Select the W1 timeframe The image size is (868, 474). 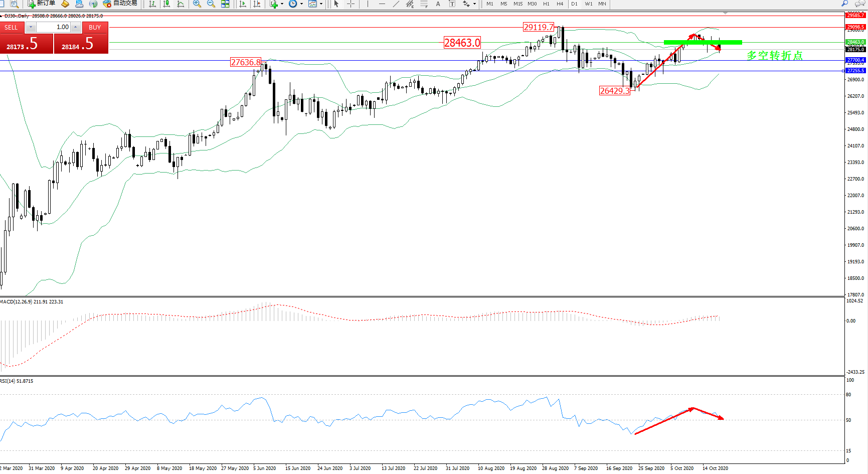click(589, 4)
